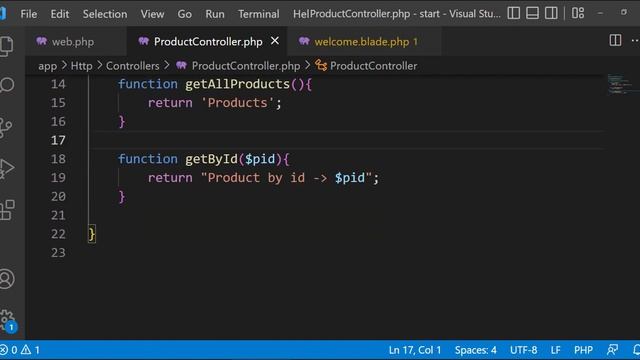Image resolution: width=640 pixels, height=360 pixels.
Task: Change file encoding UTF-8
Action: click(x=523, y=350)
